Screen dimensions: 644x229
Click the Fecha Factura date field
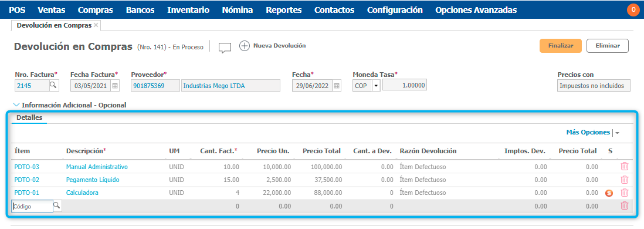91,86
